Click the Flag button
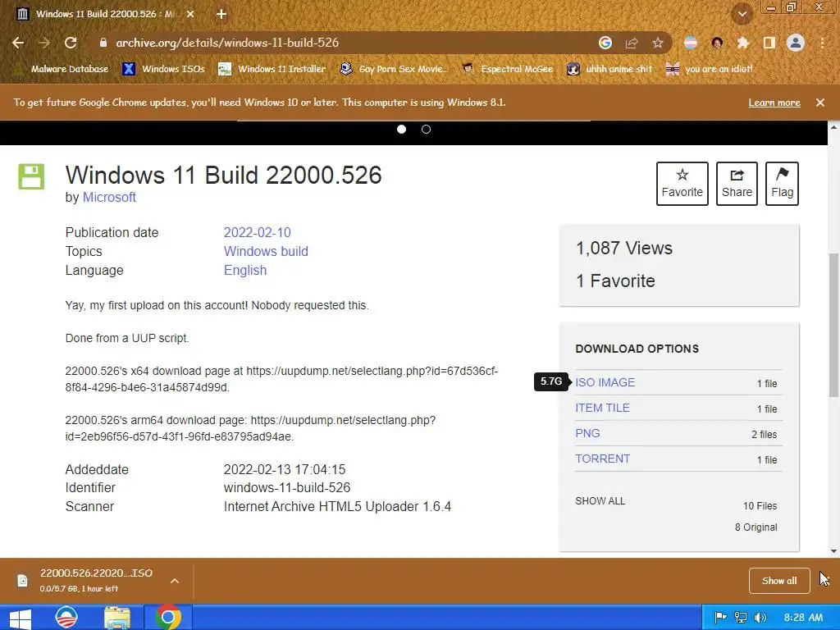 [782, 184]
